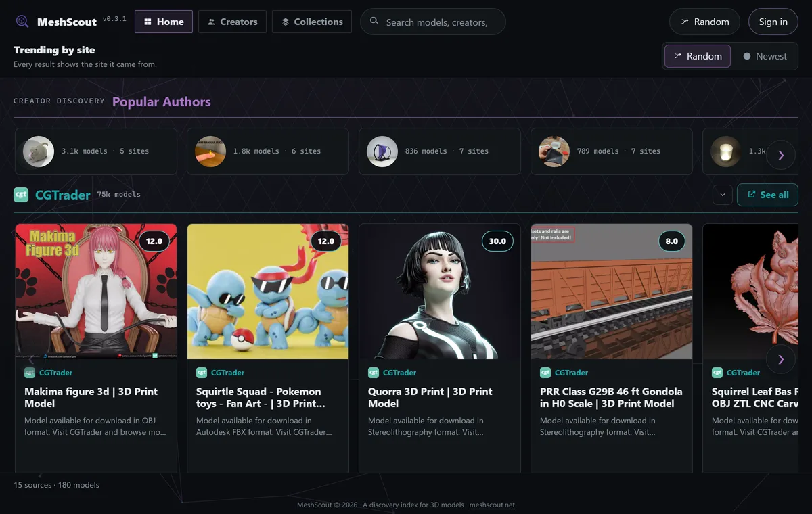Open the author avatar with 836 models
The height and width of the screenshot is (514, 812).
tap(382, 151)
